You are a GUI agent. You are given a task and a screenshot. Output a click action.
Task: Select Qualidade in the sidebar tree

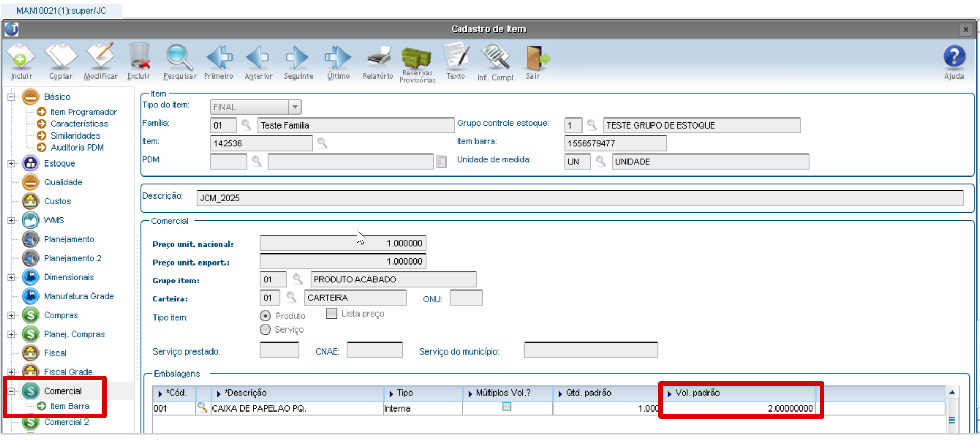(x=63, y=182)
